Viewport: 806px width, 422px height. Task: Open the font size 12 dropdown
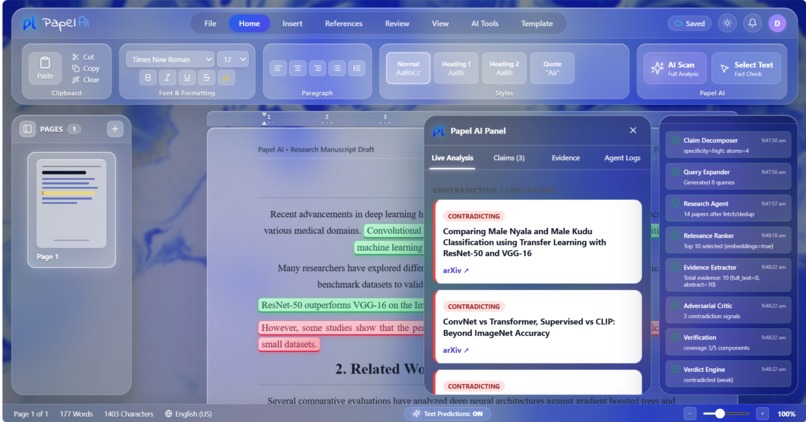point(233,59)
